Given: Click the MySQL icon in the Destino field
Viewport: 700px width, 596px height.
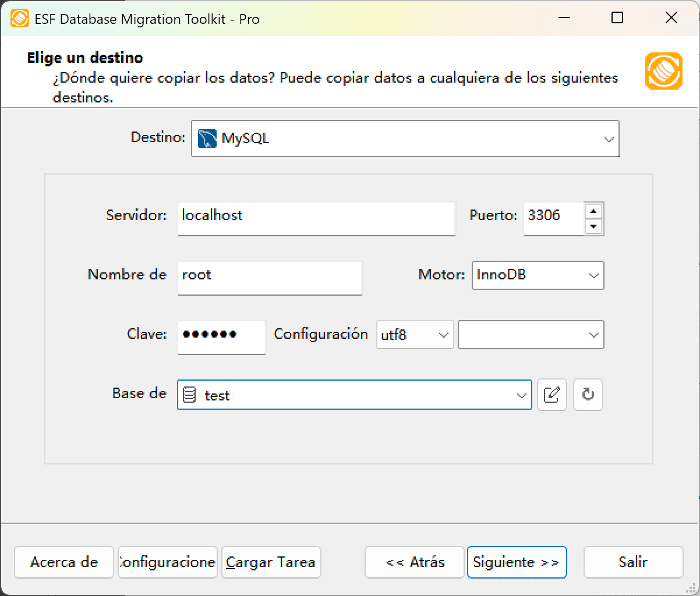Looking at the screenshot, I should point(207,138).
